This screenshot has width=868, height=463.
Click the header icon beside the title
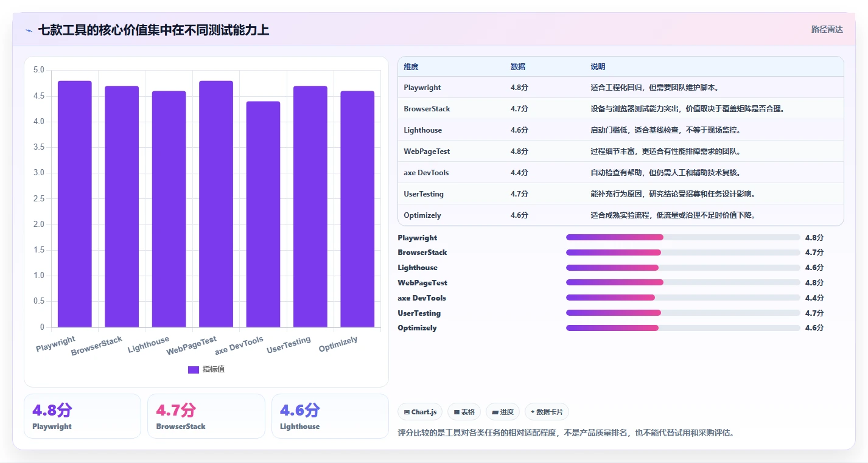[x=29, y=30]
